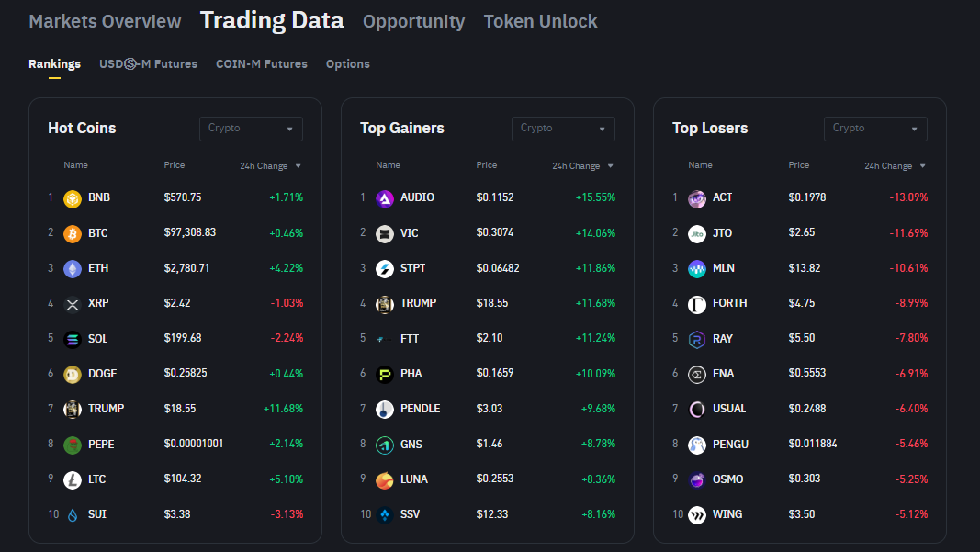Click the AUDIO token icon in Top Gainers
This screenshot has height=552, width=980.
coord(385,197)
